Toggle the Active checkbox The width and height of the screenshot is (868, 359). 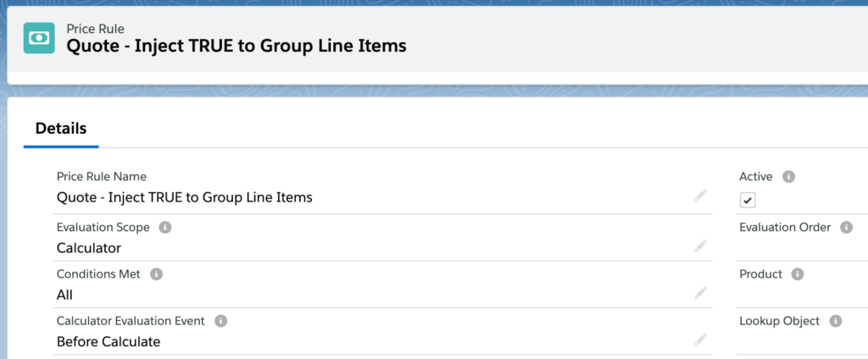click(748, 200)
